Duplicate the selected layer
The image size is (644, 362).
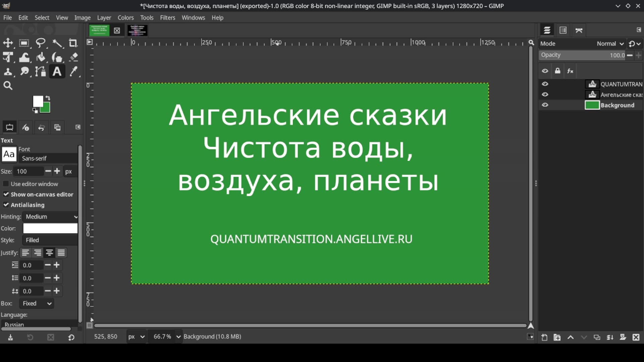tap(597, 337)
